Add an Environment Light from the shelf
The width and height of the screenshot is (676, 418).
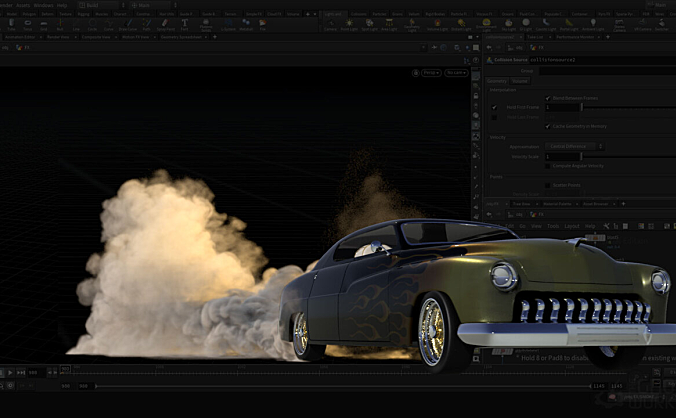pos(486,25)
